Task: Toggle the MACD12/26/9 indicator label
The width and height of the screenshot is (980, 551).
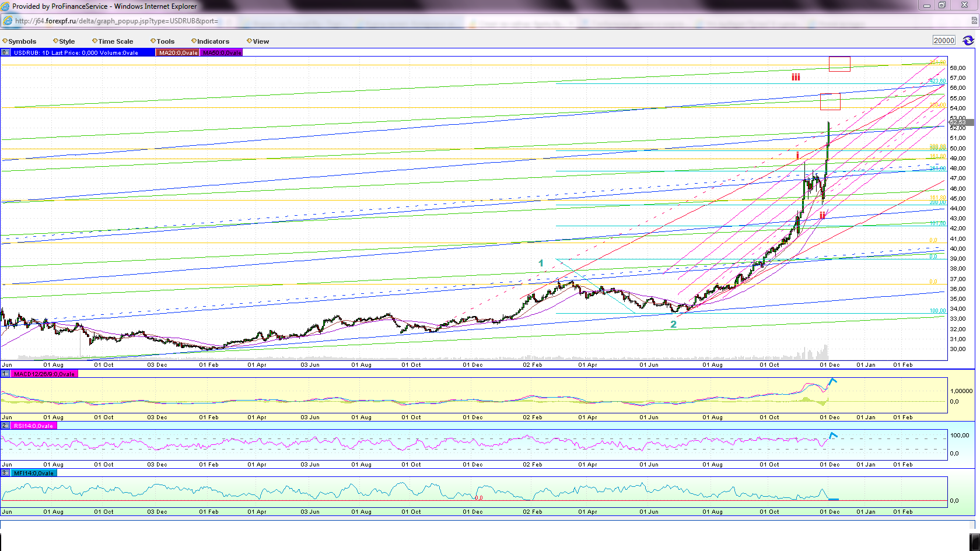Action: pyautogui.click(x=44, y=374)
